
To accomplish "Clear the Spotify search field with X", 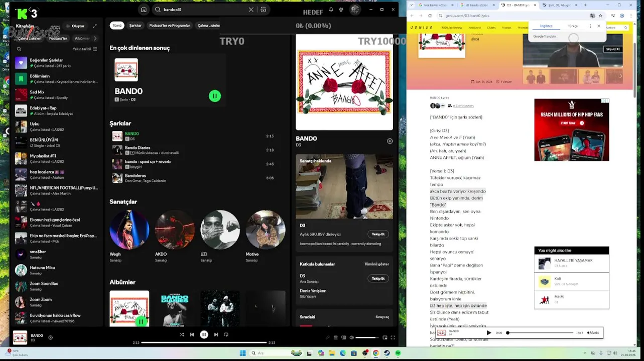I will point(251,10).
